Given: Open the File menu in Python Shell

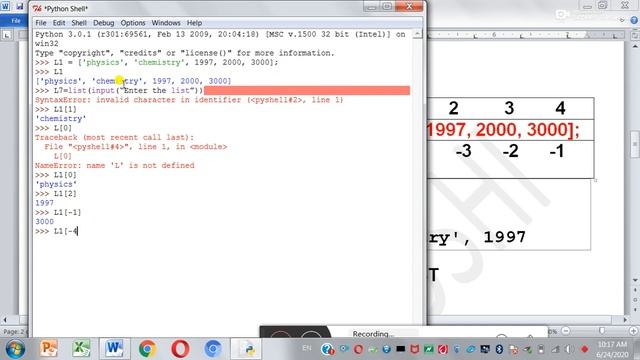Looking at the screenshot, I should click(40, 23).
